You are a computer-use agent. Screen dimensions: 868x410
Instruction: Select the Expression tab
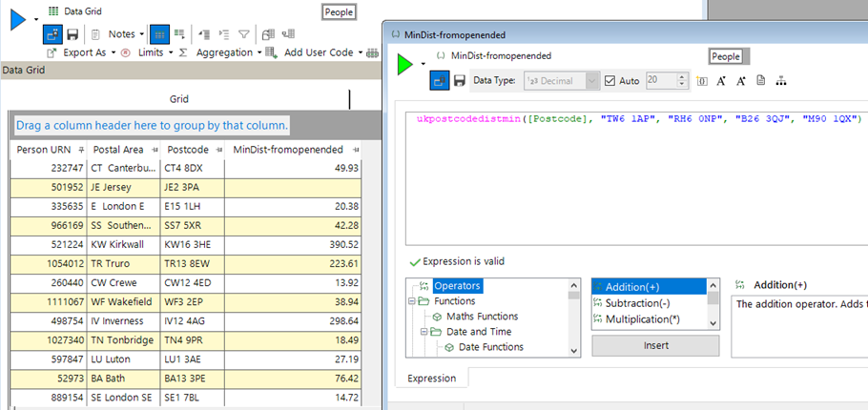coord(431,379)
